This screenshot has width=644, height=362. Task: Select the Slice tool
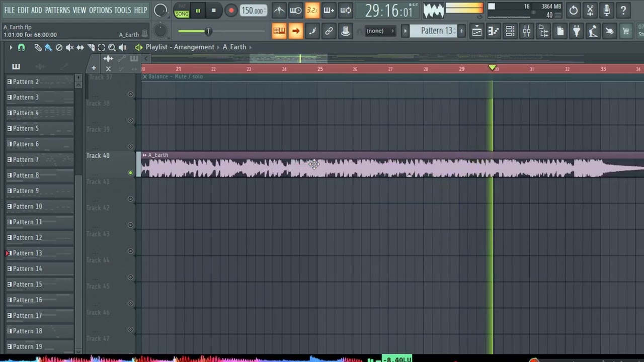(x=91, y=47)
